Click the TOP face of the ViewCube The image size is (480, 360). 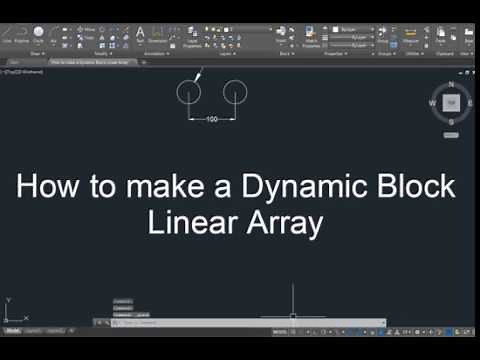tap(451, 103)
